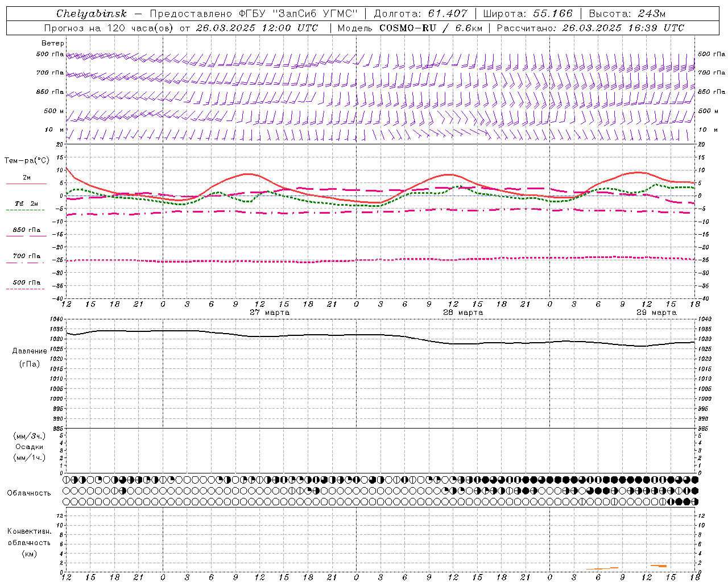Click the 'Рассчитано: 26.03.2025 16:39 UTC' timestamp
The image size is (728, 582).
click(x=590, y=28)
